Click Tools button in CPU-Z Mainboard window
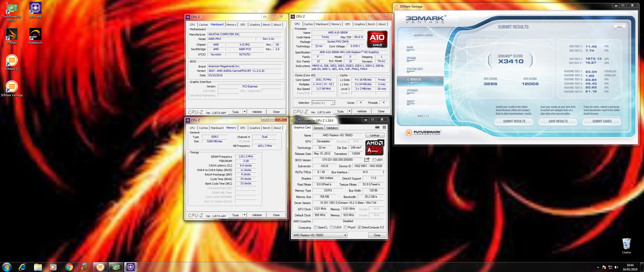This screenshot has height=272, width=644. pos(235,112)
